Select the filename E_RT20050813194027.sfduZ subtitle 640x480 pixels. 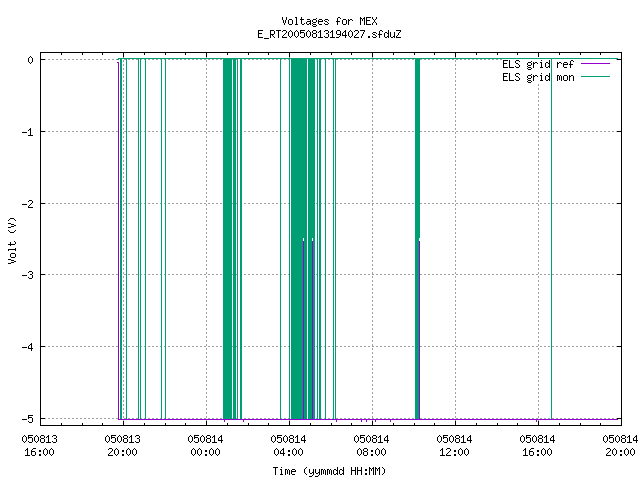coord(329,34)
